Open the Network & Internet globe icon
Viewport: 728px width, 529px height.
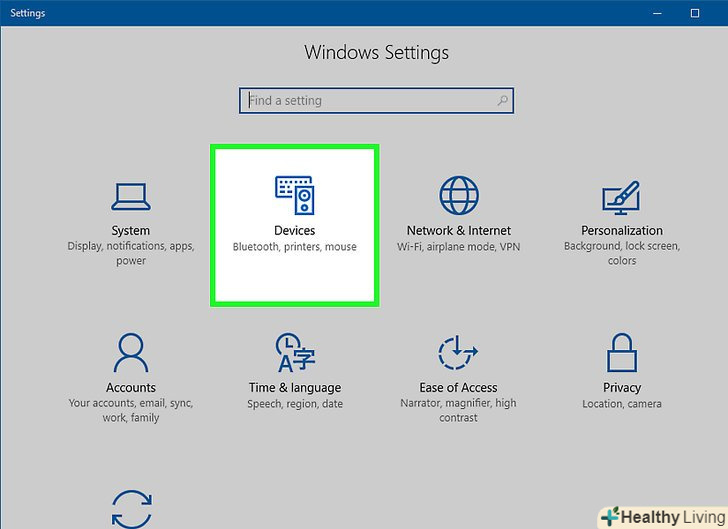coord(459,195)
